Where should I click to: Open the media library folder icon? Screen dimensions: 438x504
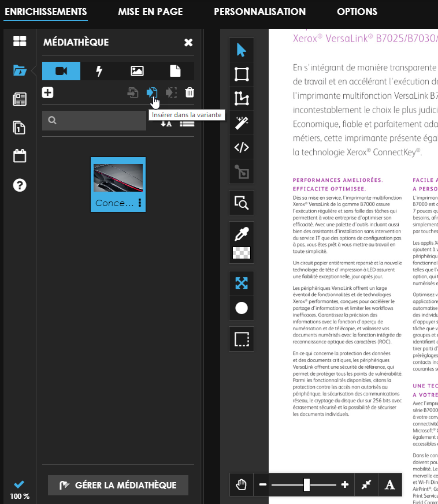pyautogui.click(x=20, y=70)
